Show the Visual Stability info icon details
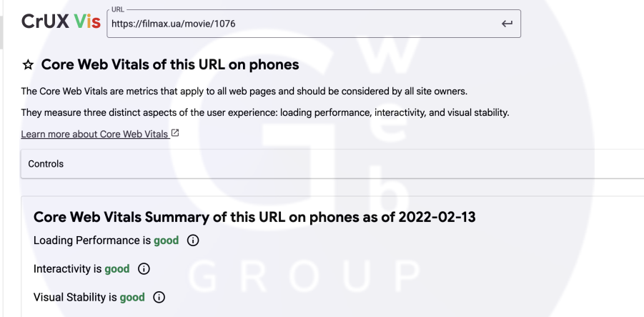The image size is (644, 317). (x=159, y=297)
